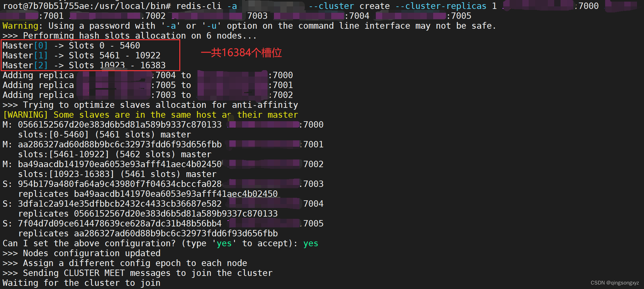The height and width of the screenshot is (289, 644).
Task: Click the 'Master[1] -> Slots 5461 - 10922' line
Action: tap(82, 56)
